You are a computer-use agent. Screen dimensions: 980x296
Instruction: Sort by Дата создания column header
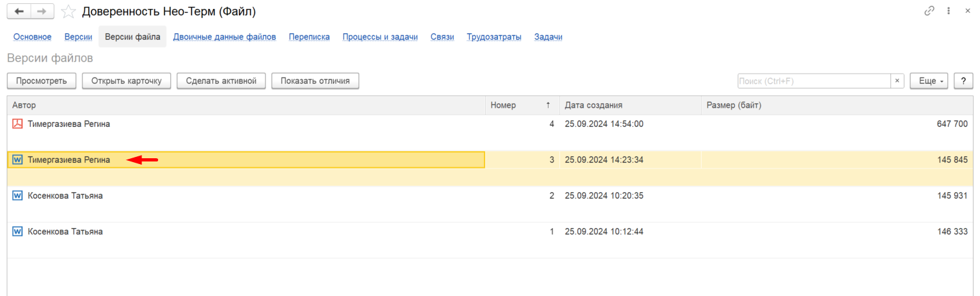[630, 105]
